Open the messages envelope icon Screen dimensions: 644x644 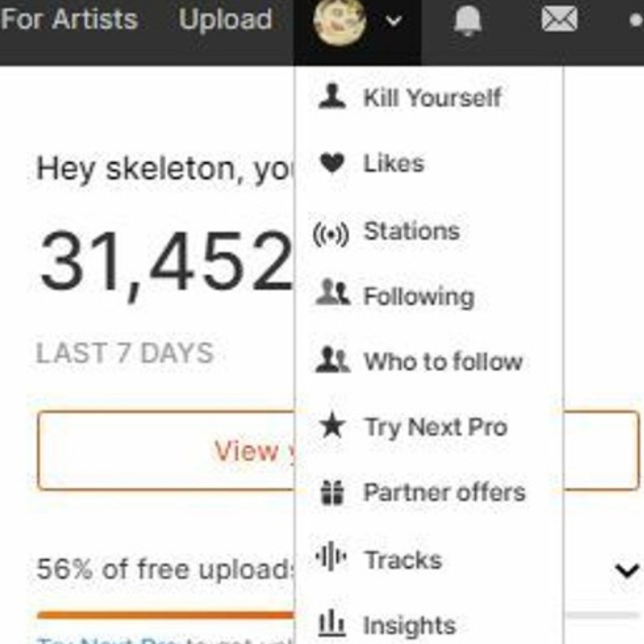[x=559, y=20]
